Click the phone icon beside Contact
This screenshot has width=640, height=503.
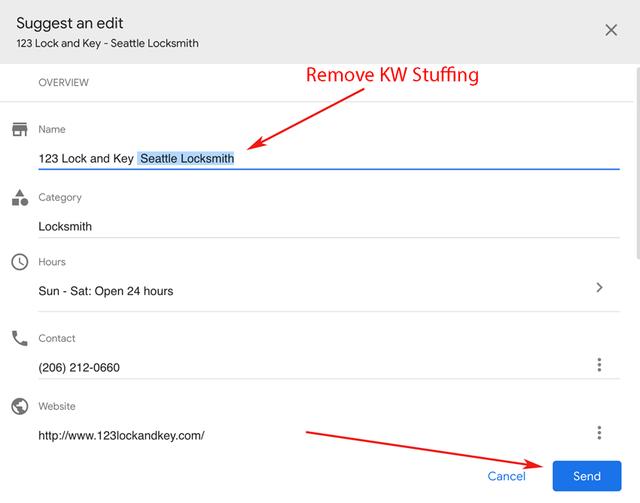point(19,338)
